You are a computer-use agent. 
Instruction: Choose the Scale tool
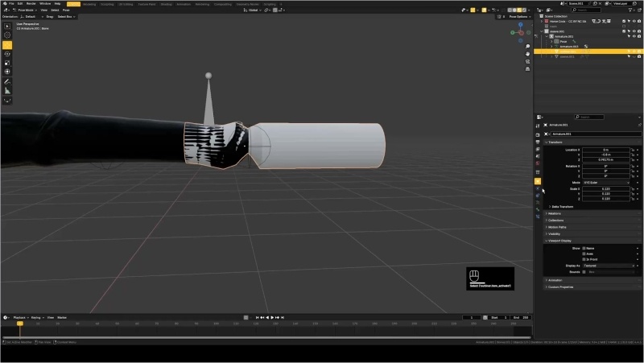click(7, 63)
